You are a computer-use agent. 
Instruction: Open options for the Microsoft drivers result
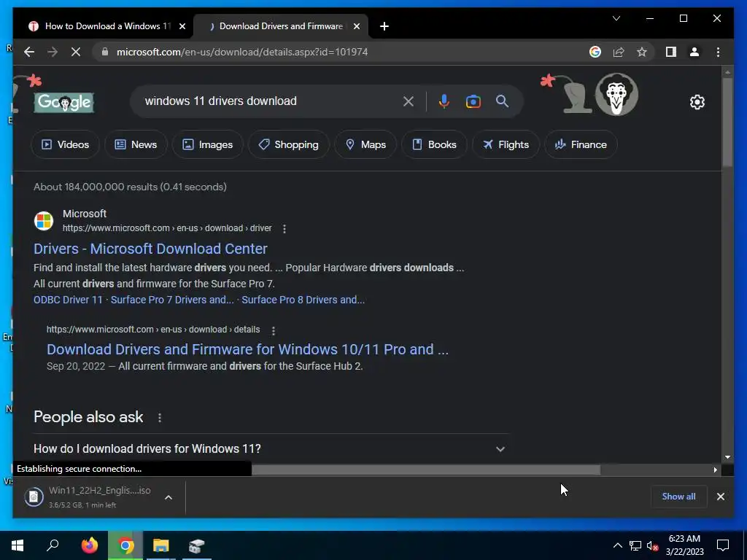(x=285, y=228)
